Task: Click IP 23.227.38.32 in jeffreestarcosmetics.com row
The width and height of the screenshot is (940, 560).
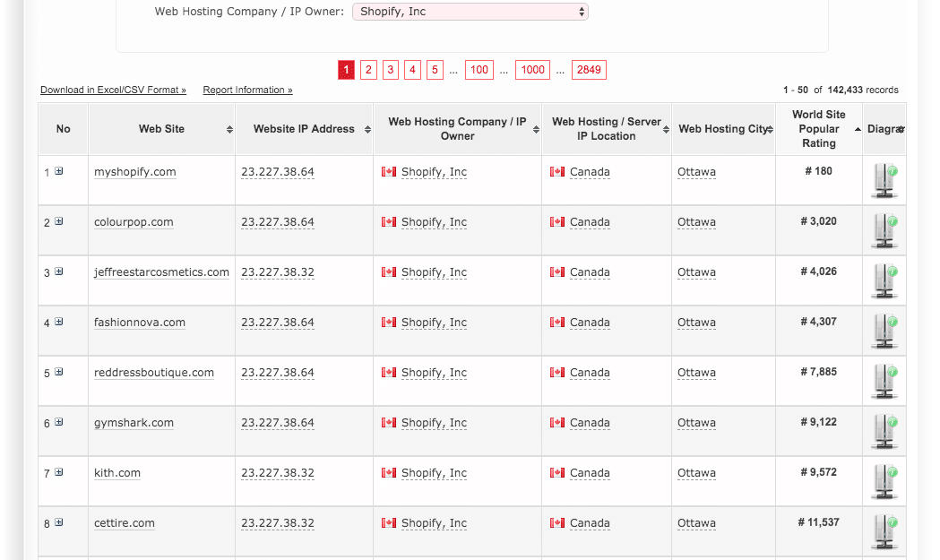Action: 278,272
